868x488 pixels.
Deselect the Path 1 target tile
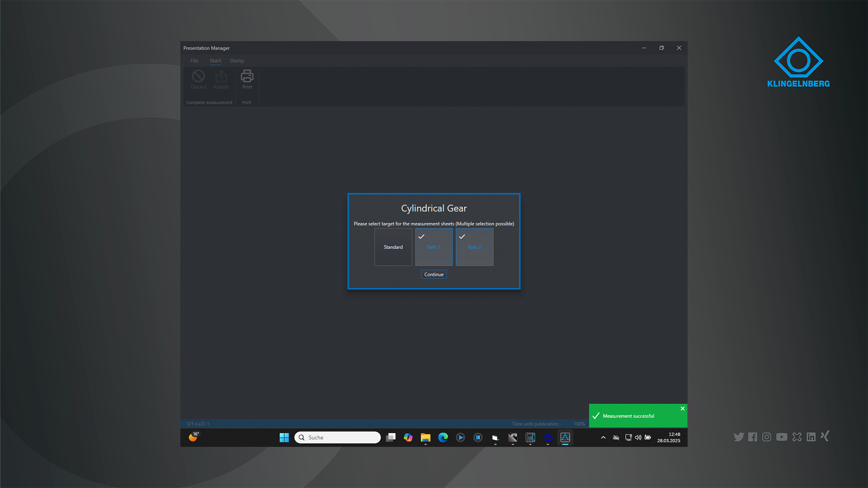click(434, 247)
